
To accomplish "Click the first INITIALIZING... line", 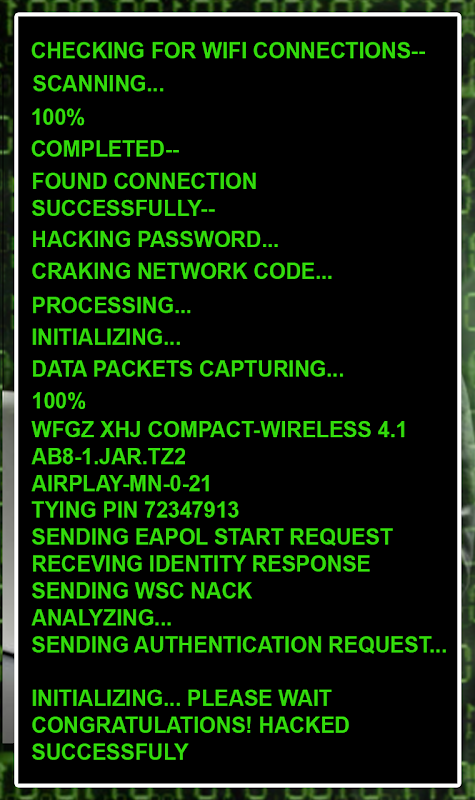I will [x=106, y=337].
